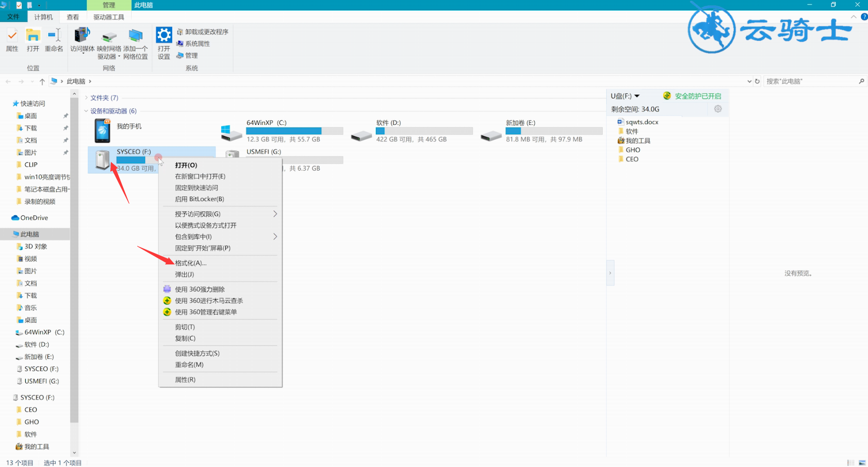The width and height of the screenshot is (868, 467).
Task: Click the navigation pane scroll down arrow
Action: tap(74, 453)
